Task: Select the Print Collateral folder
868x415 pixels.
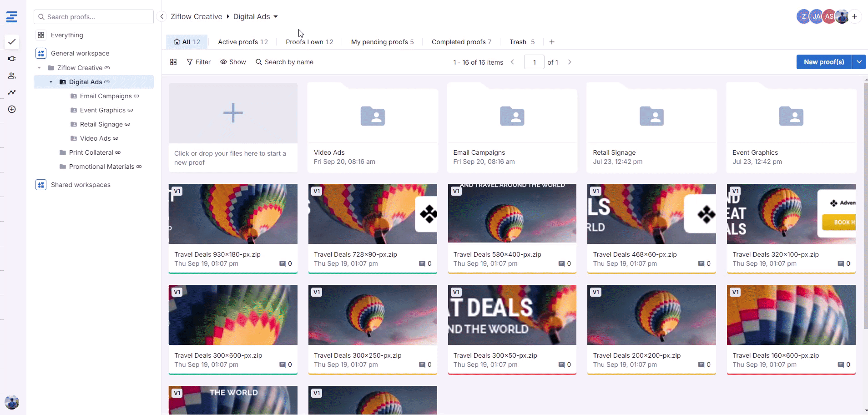Action: 91,152
